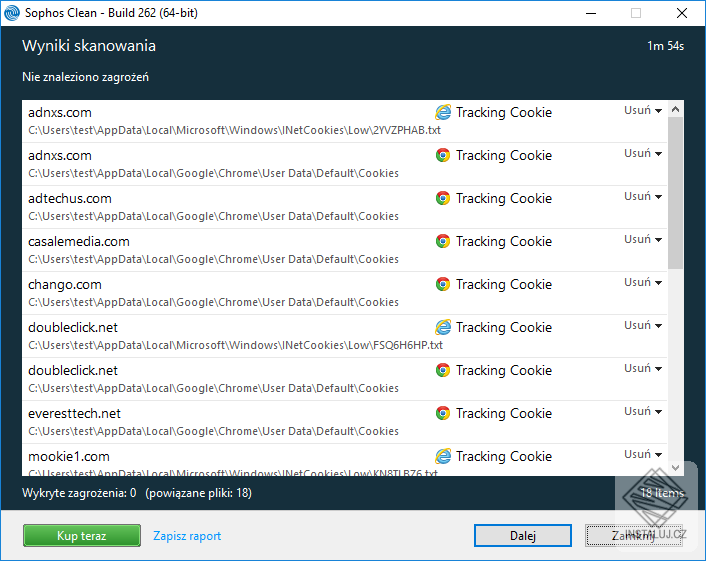Image resolution: width=706 pixels, height=561 pixels.
Task: Click the scrollbar down arrow in results list
Action: coord(675,468)
